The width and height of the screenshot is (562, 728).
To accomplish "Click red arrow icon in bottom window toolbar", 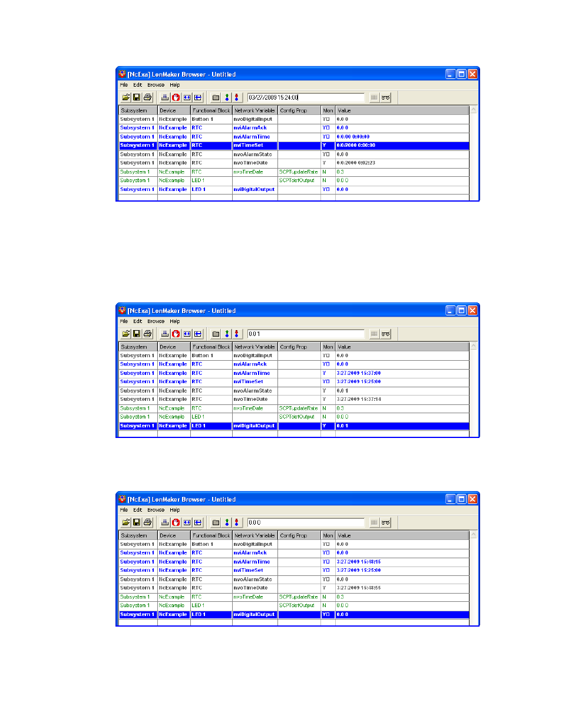I will [x=236, y=522].
